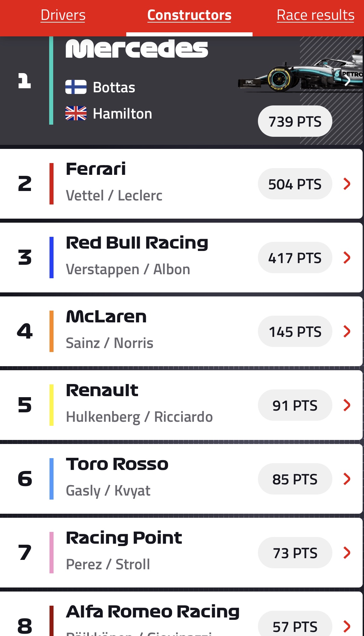
Task: Click the UK flag beside Hamilton
Action: click(76, 114)
